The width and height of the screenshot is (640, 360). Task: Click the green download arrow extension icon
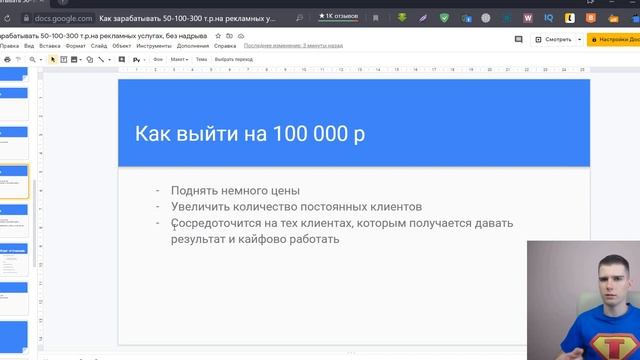pos(402,18)
